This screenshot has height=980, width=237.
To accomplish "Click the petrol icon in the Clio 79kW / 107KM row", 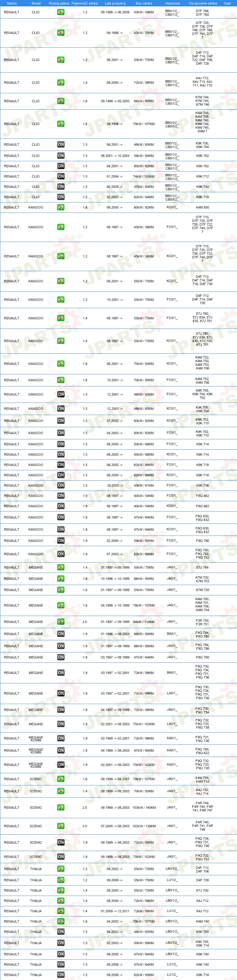I will 61,124.
